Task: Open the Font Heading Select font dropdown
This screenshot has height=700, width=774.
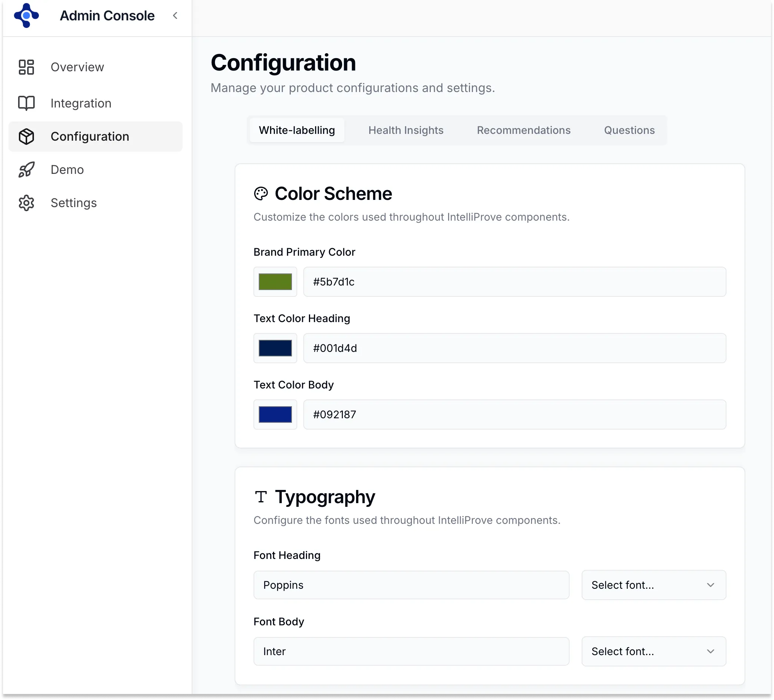Action: 653,585
